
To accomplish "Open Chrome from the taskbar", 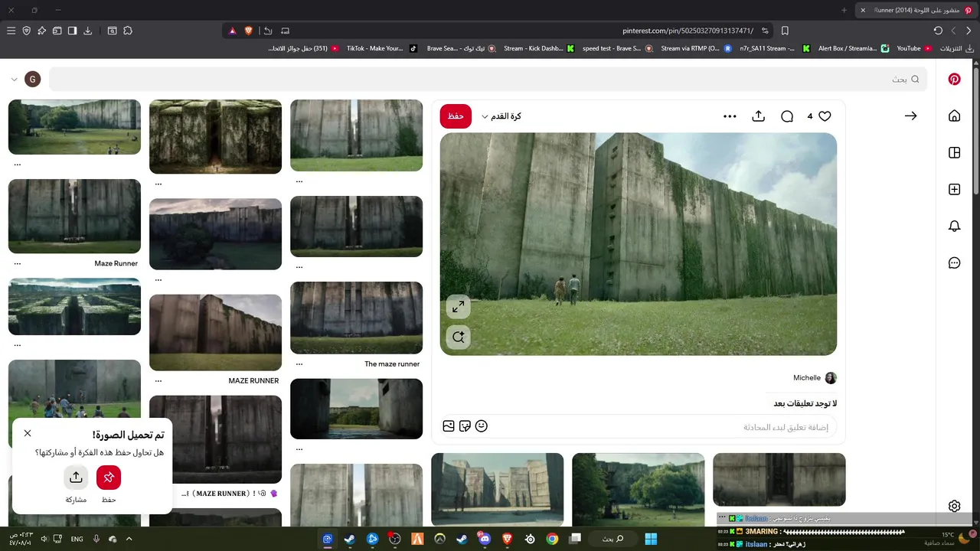I will pyautogui.click(x=552, y=539).
